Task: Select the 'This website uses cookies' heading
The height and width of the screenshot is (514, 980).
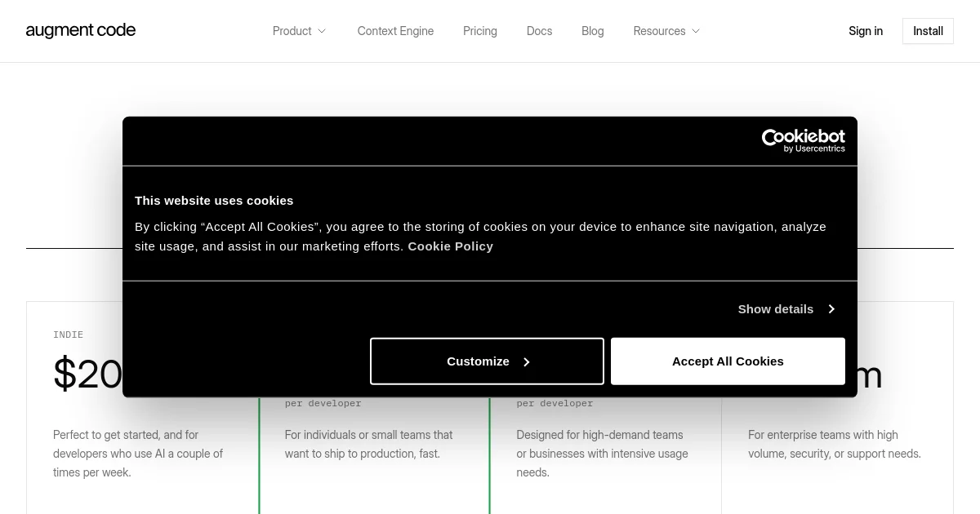Action: coord(214,201)
